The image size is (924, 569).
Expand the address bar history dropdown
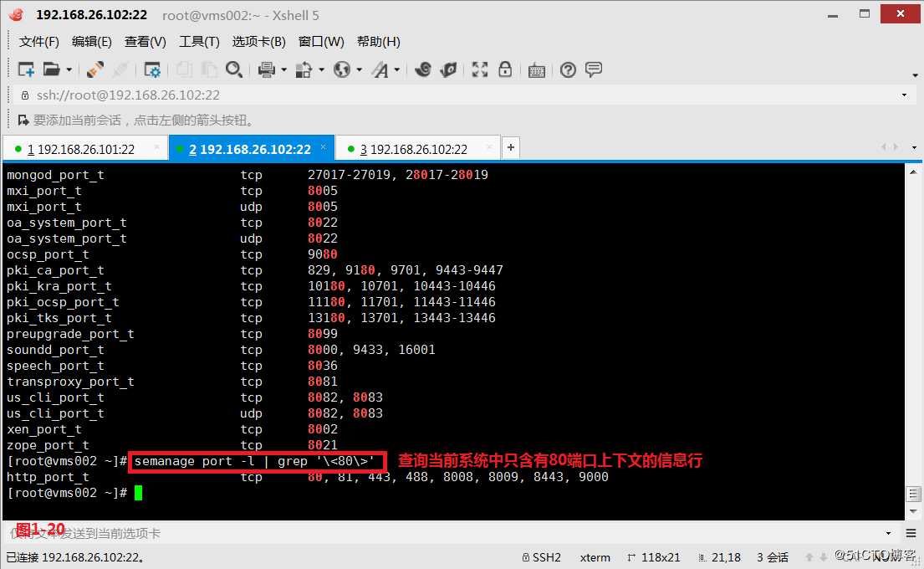[x=904, y=95]
